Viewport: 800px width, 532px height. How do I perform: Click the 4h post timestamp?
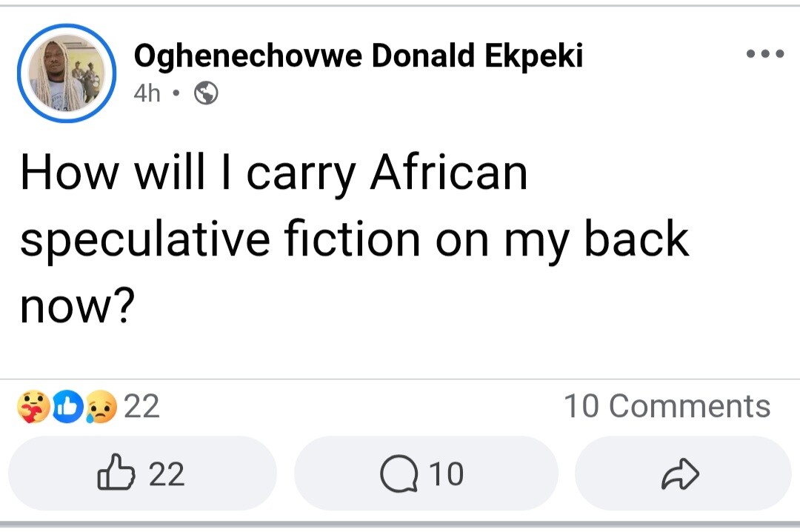tap(147, 94)
